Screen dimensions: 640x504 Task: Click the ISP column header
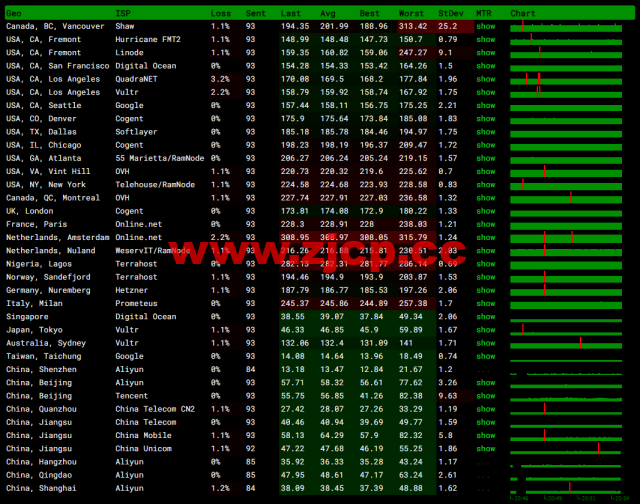tap(123, 13)
